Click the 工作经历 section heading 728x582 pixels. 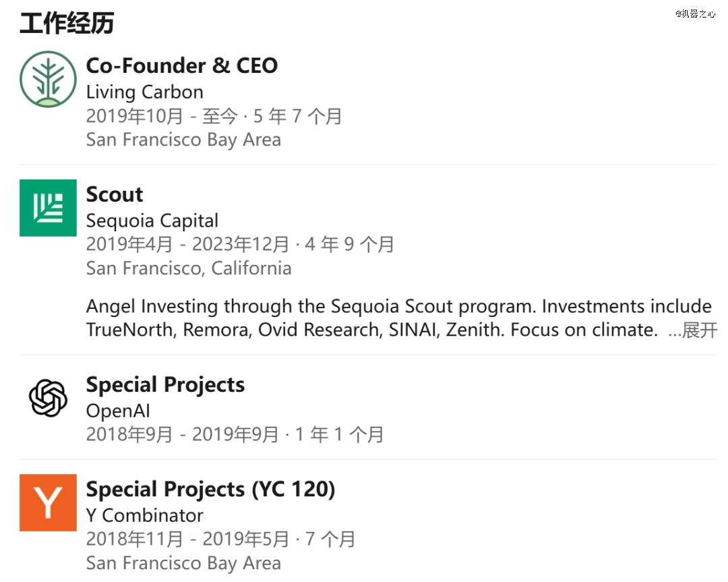click(x=67, y=23)
